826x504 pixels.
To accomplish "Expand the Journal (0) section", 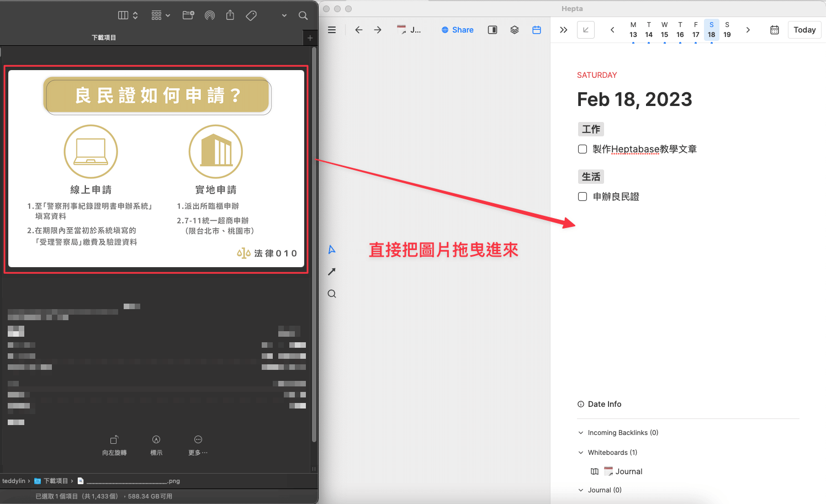I will coord(581,490).
